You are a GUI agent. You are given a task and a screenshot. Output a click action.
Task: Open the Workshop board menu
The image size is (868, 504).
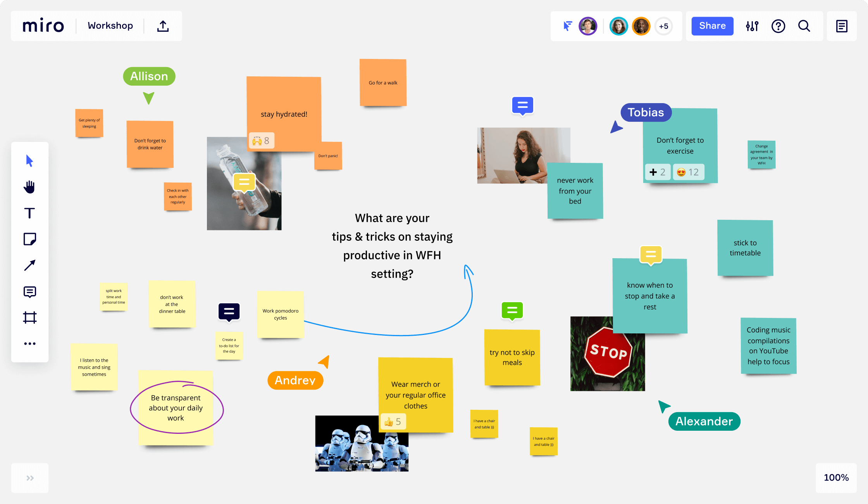coord(110,26)
